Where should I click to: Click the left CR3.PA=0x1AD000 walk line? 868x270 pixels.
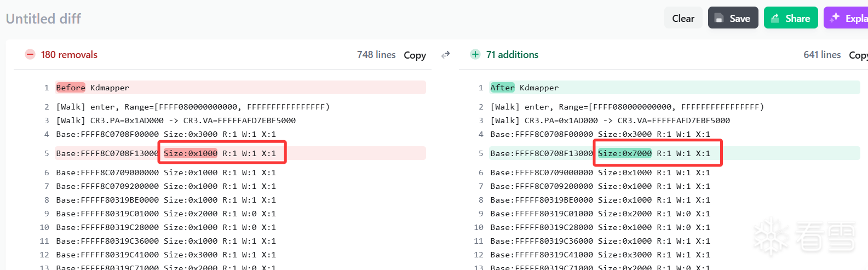pyautogui.click(x=176, y=120)
